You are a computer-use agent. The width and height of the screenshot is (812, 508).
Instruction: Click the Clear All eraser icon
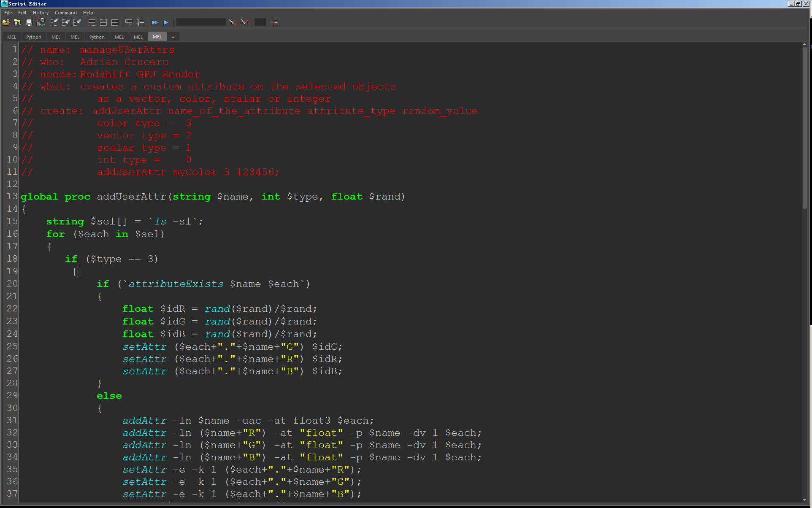77,22
